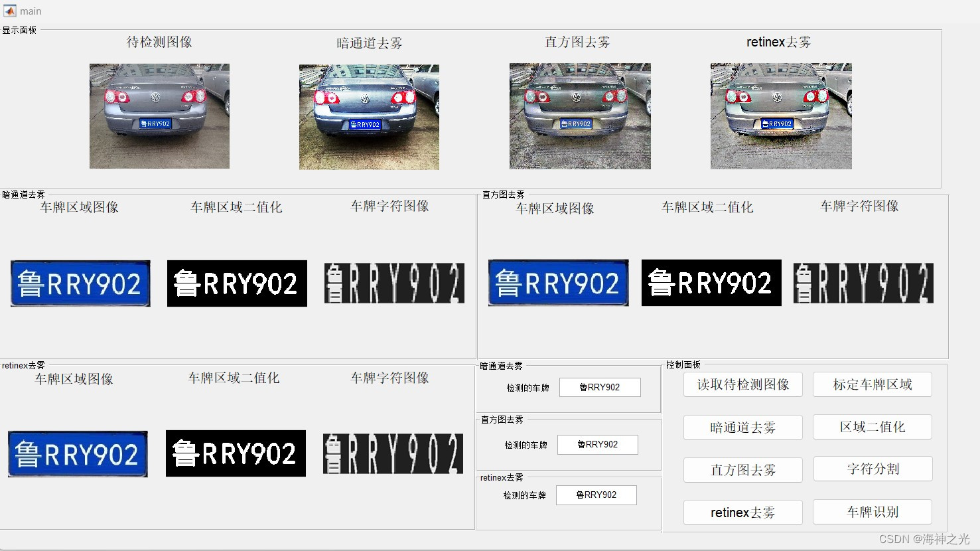The height and width of the screenshot is (551, 980).
Task: Click the retinex去雾 heading above the fourth car image
Action: click(778, 42)
